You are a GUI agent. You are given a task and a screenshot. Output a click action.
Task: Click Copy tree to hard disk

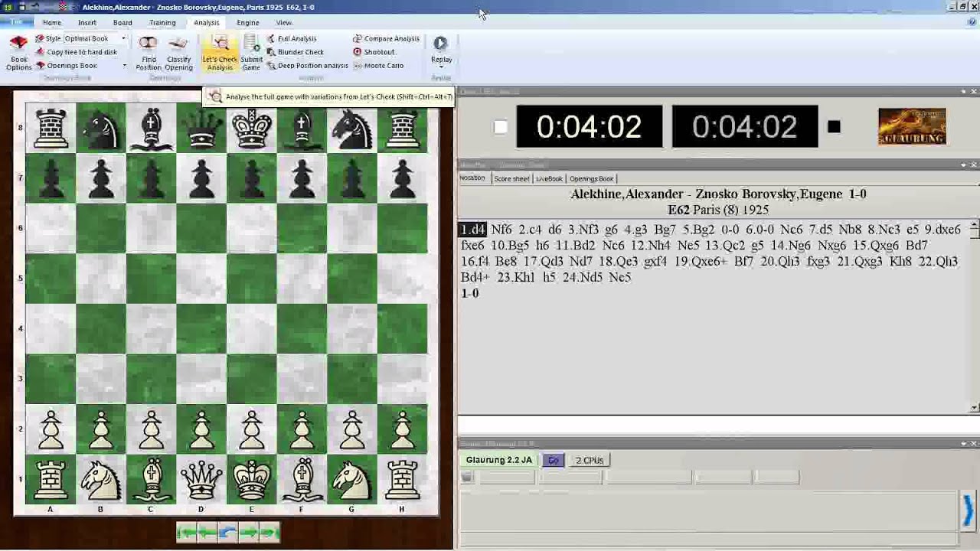point(76,52)
